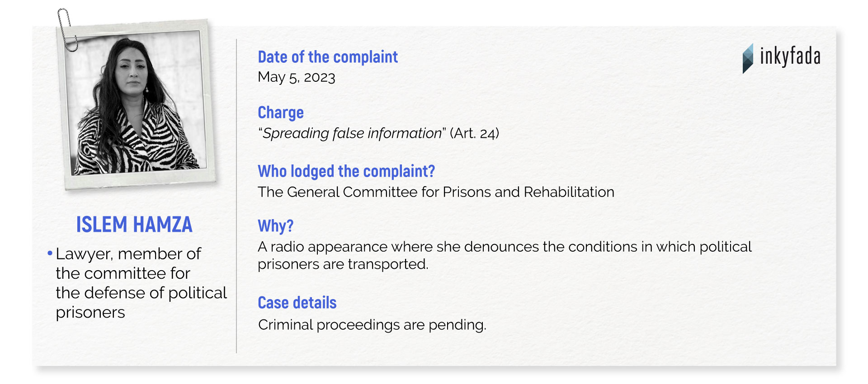Click the Date of the complaint heading
The width and height of the screenshot is (868, 384).
coord(328,57)
